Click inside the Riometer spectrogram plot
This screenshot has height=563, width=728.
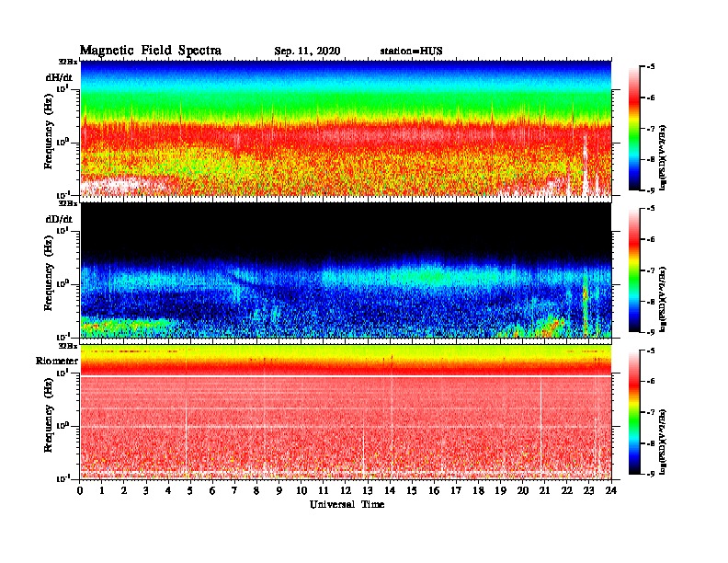tap(346, 412)
